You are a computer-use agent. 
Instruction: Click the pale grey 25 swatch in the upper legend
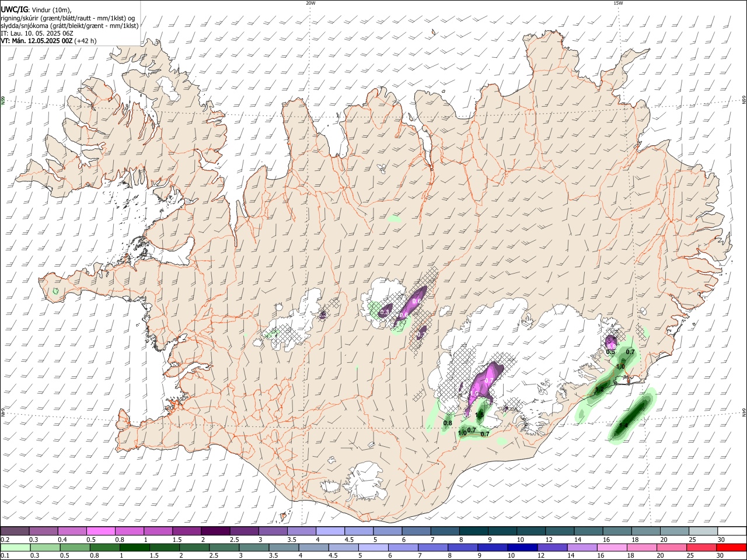pyautogui.click(x=703, y=531)
